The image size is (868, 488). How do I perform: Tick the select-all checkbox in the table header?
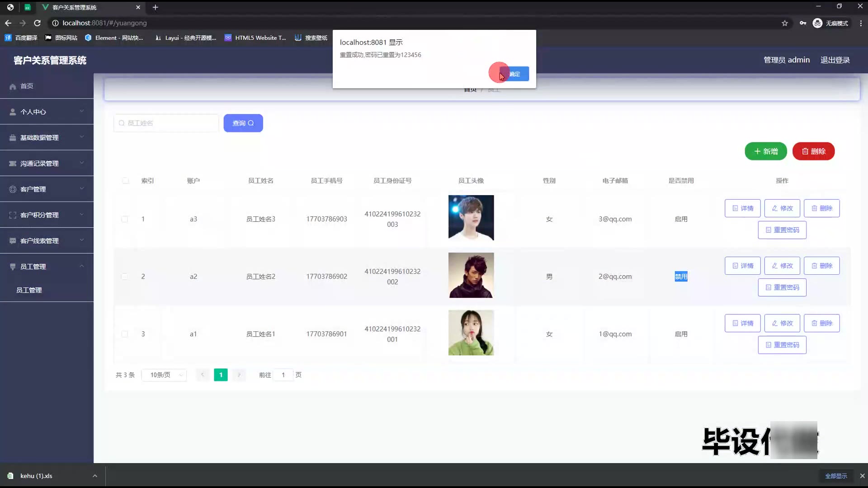point(125,181)
